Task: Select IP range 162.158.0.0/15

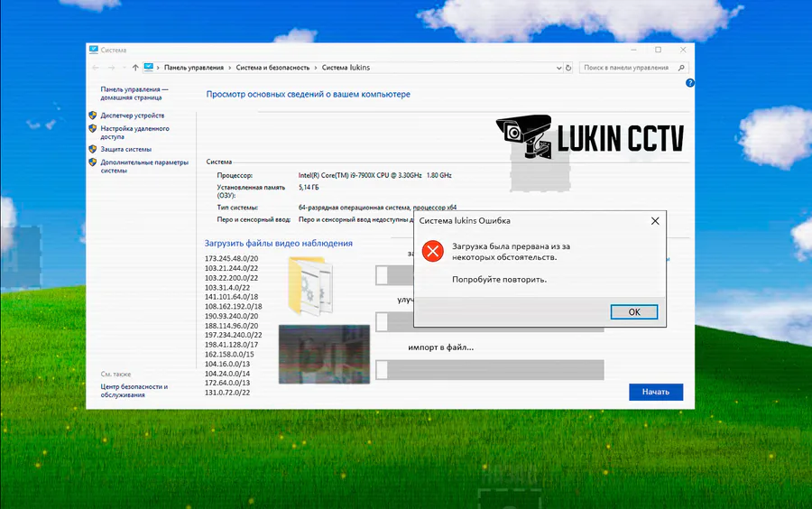Action: tap(229, 354)
